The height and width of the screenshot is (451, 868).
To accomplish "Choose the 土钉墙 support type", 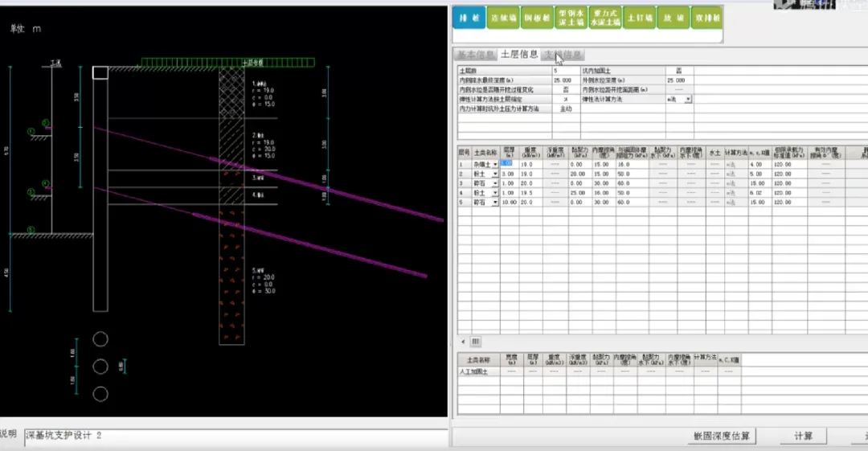I will point(639,18).
